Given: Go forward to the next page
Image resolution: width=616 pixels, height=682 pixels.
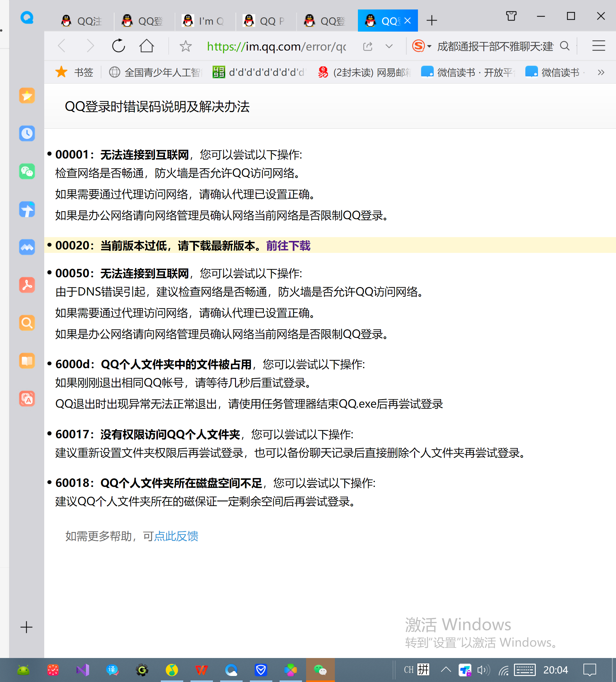Looking at the screenshot, I should 90,46.
